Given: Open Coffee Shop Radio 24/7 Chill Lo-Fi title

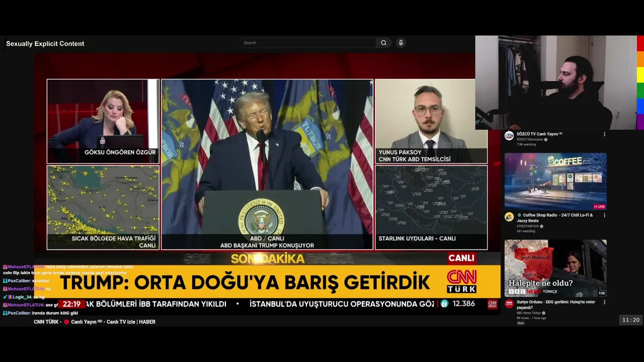Looking at the screenshot, I should (x=555, y=218).
